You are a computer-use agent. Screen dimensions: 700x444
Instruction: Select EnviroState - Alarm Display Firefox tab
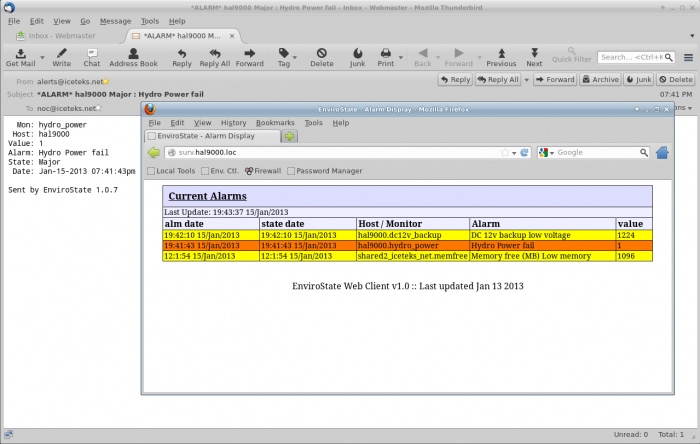tap(212, 136)
